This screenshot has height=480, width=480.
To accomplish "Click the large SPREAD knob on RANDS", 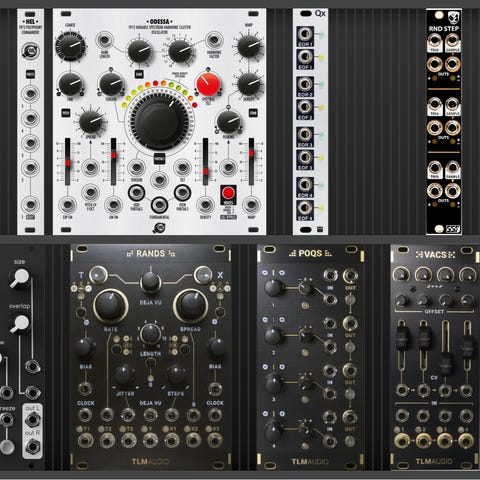I will tap(191, 305).
